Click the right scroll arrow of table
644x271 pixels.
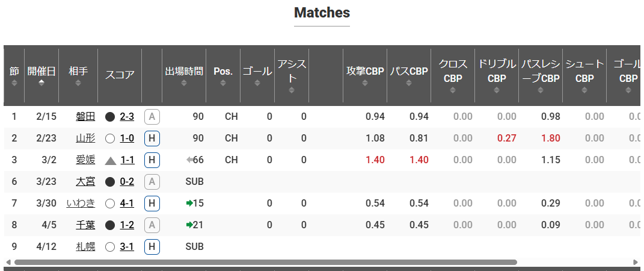[x=636, y=262]
